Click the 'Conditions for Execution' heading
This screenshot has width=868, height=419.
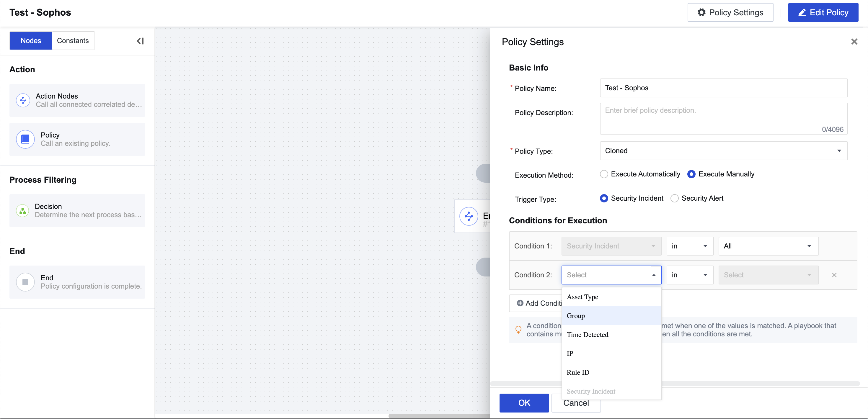tap(558, 221)
